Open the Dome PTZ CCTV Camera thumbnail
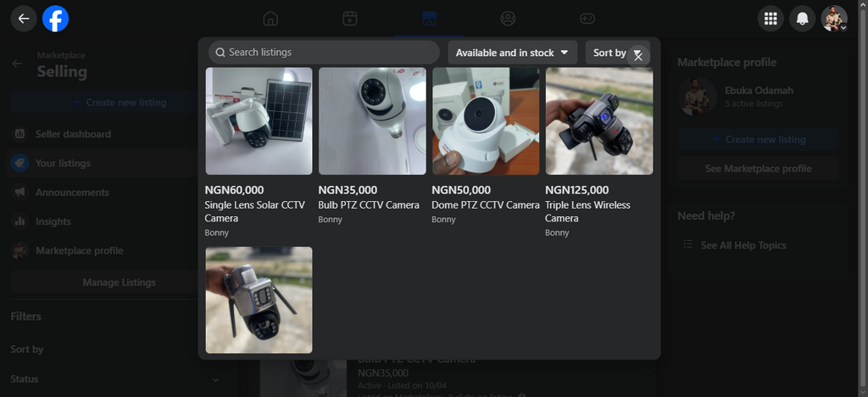The height and width of the screenshot is (397, 868). pos(486,121)
